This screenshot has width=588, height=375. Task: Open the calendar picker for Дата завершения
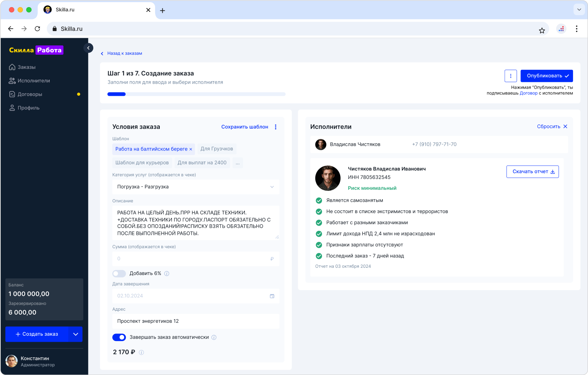272,296
